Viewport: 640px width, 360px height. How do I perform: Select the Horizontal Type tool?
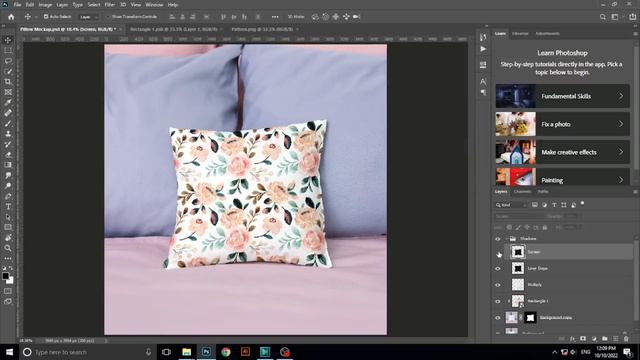pos(8,207)
